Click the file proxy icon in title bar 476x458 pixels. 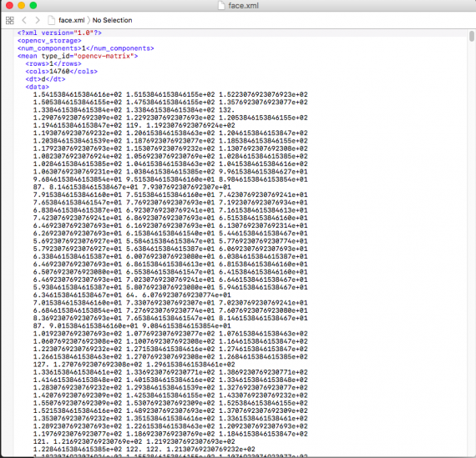coord(221,6)
